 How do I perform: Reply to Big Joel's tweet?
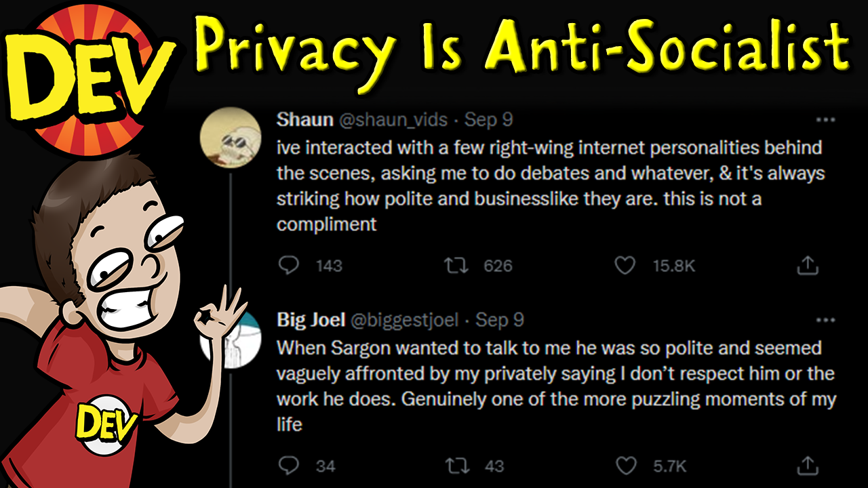(x=290, y=466)
